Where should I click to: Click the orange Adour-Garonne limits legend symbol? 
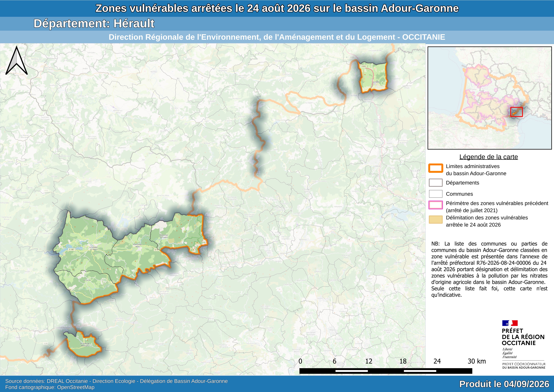pos(436,168)
